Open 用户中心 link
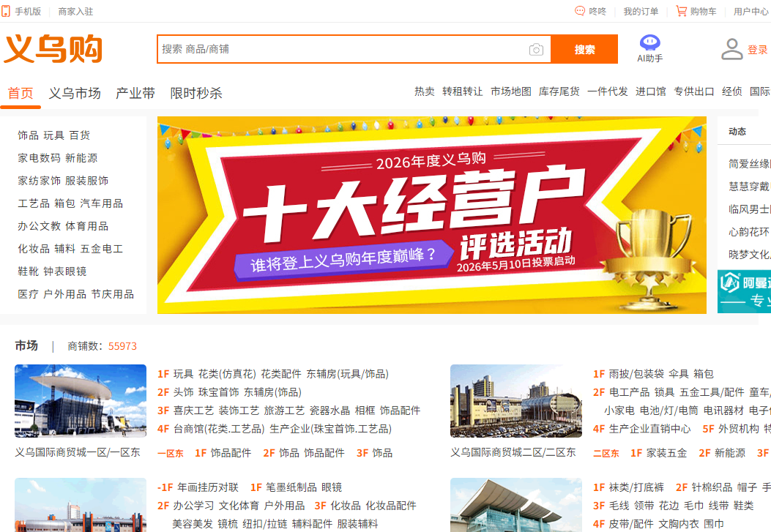 tap(750, 11)
